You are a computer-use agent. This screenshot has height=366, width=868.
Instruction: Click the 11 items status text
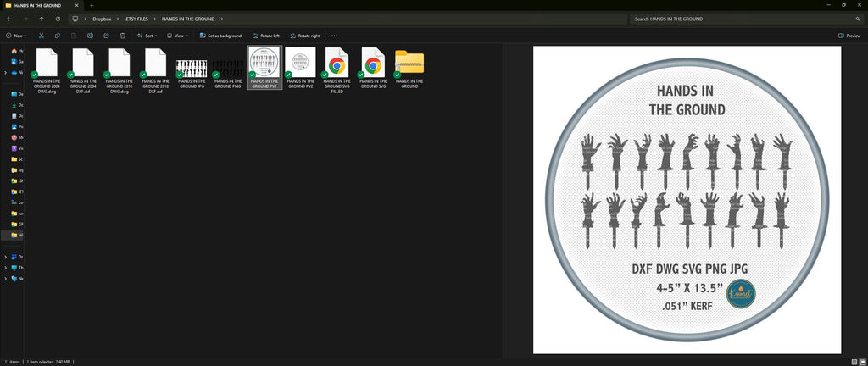tap(13, 362)
